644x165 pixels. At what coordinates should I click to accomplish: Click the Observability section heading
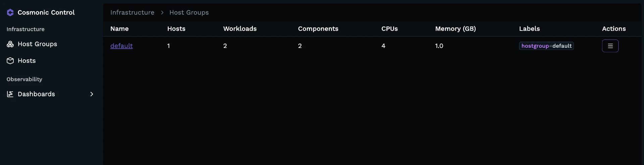click(24, 79)
